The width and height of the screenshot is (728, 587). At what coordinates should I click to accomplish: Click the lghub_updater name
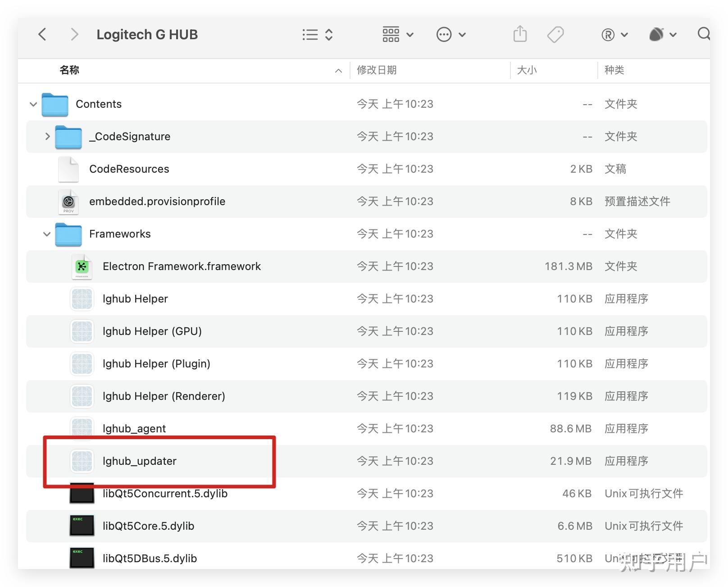140,461
